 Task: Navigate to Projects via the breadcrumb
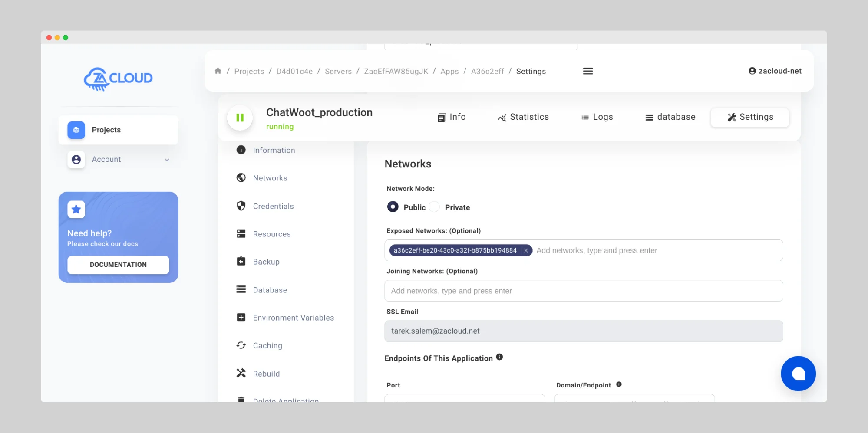[249, 71]
